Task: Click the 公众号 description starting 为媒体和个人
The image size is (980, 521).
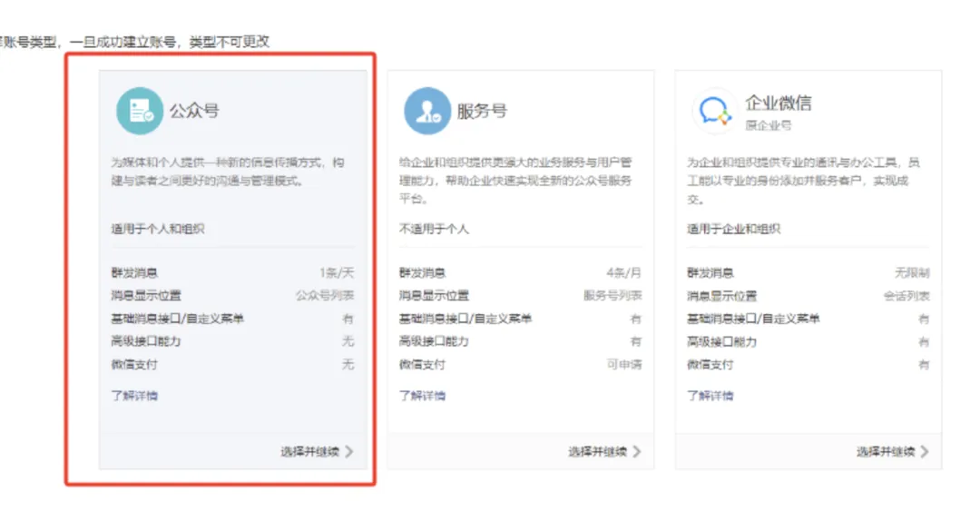Action: (x=228, y=172)
